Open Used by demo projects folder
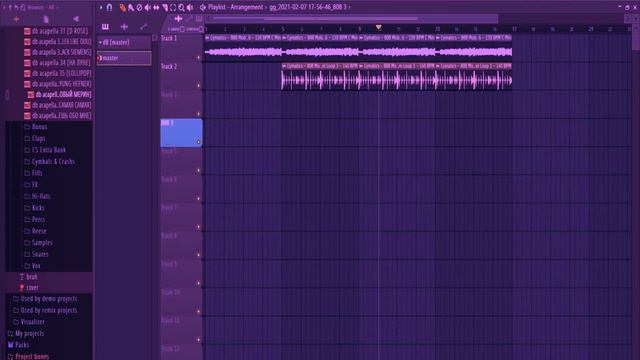The image size is (640, 360). (x=45, y=299)
